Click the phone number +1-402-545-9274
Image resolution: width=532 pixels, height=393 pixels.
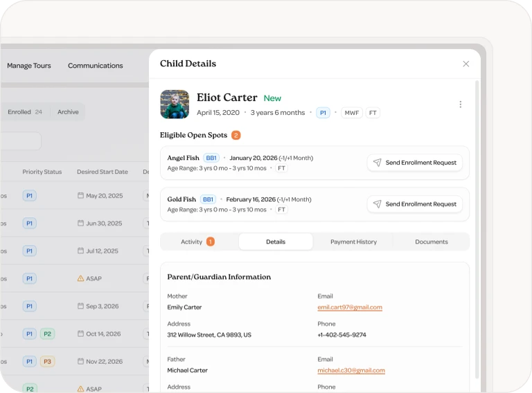(x=342, y=335)
